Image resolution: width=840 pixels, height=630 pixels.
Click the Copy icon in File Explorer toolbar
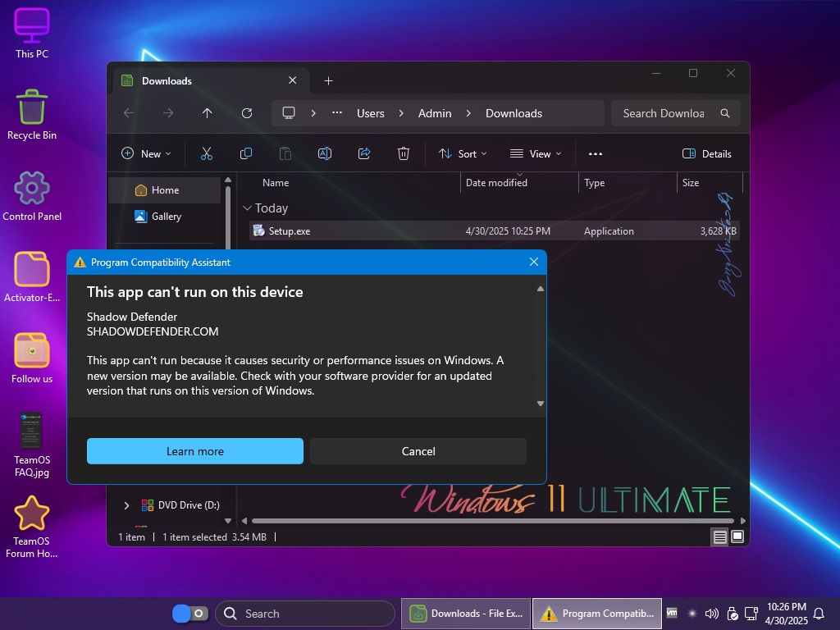[x=246, y=153]
